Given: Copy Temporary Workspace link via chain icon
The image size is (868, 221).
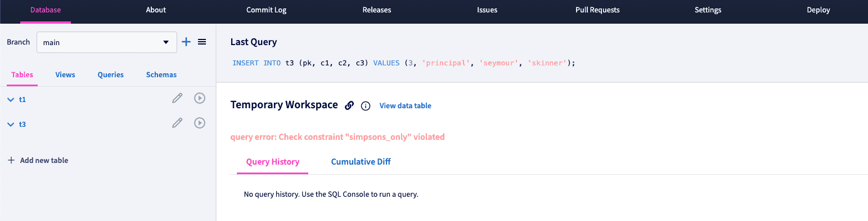Looking at the screenshot, I should point(349,105).
